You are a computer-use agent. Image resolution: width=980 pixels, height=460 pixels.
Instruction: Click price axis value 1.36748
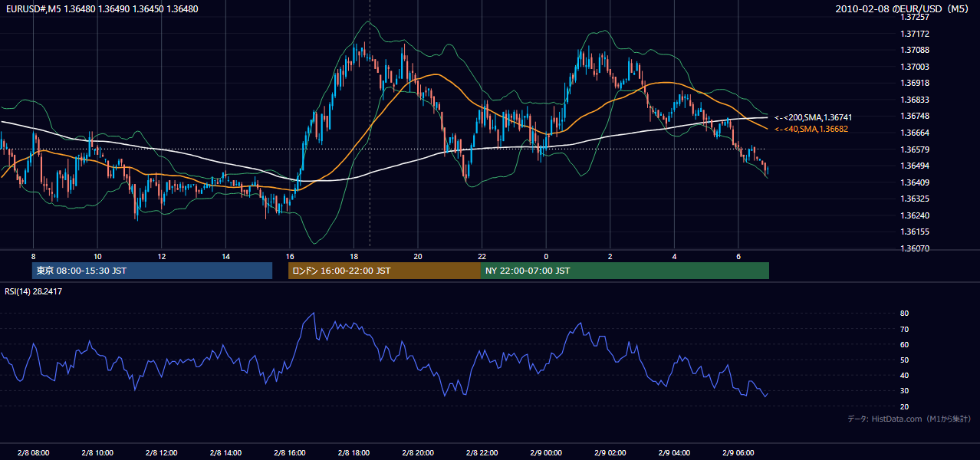pyautogui.click(x=916, y=116)
